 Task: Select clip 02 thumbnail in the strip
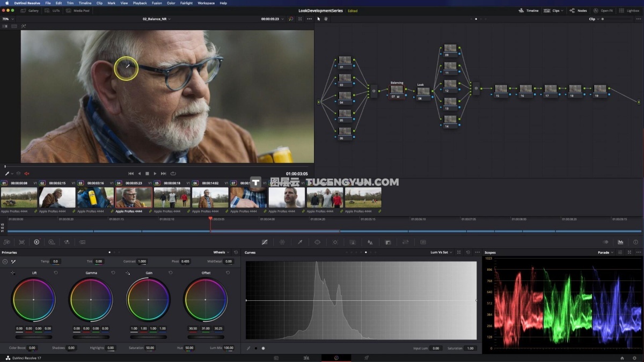[57, 197]
